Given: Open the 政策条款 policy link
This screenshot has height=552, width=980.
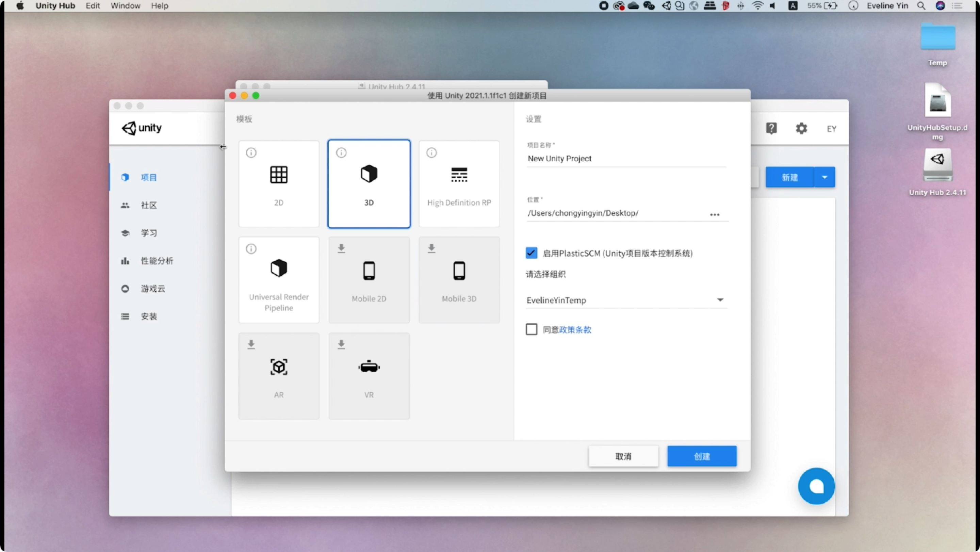Looking at the screenshot, I should tap(575, 330).
